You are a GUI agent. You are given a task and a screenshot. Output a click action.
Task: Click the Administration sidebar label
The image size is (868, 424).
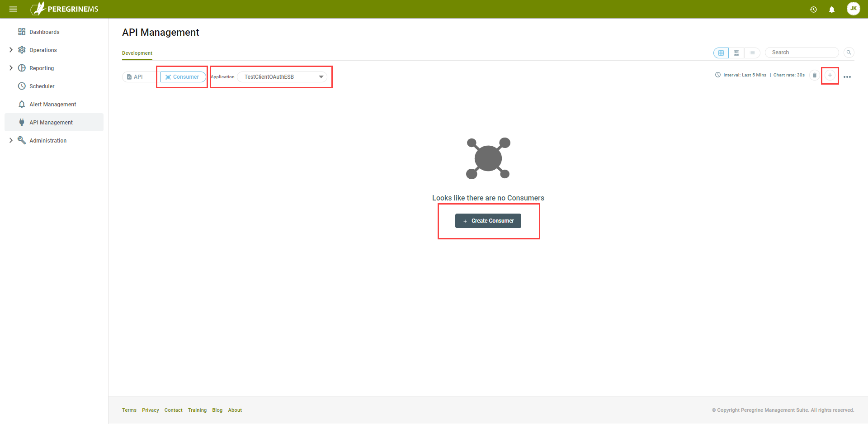tap(48, 141)
